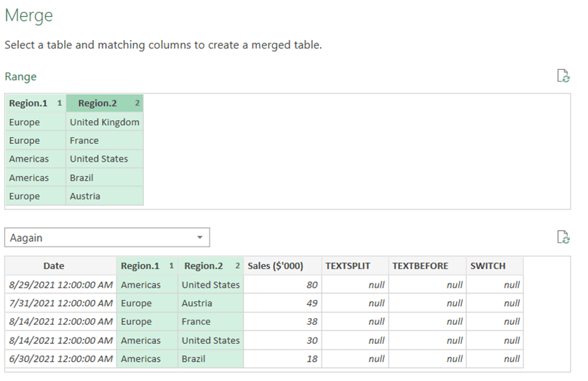Select Region.2 column header in Range table
The width and height of the screenshot is (588, 381).
point(104,103)
